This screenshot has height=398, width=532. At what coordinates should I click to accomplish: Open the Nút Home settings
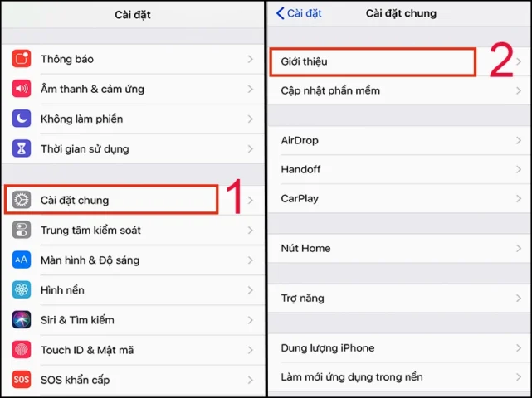pos(400,248)
